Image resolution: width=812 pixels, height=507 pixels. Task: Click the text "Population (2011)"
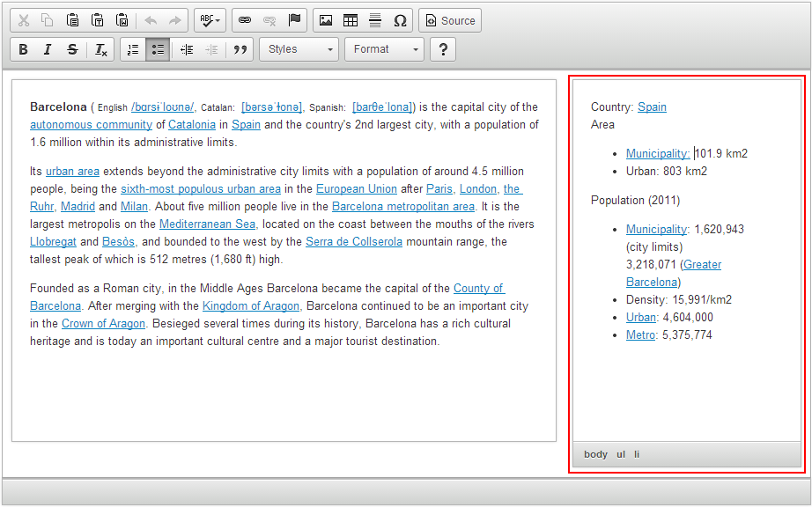(x=635, y=200)
